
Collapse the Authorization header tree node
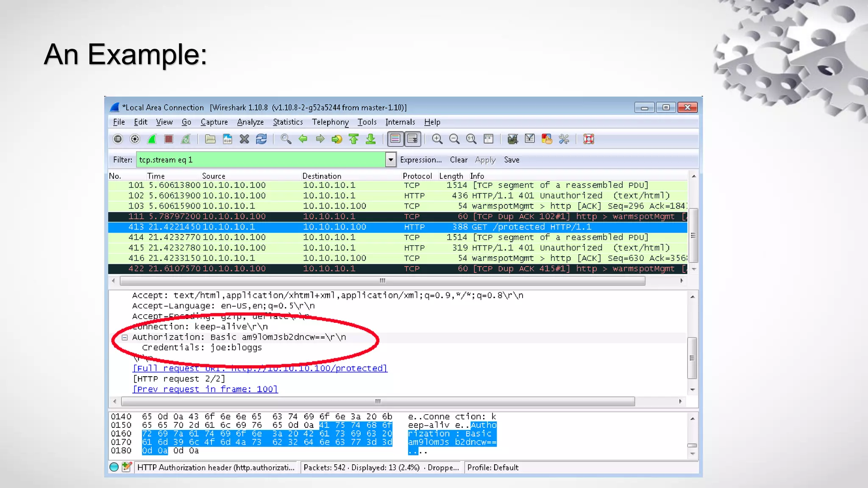(125, 337)
